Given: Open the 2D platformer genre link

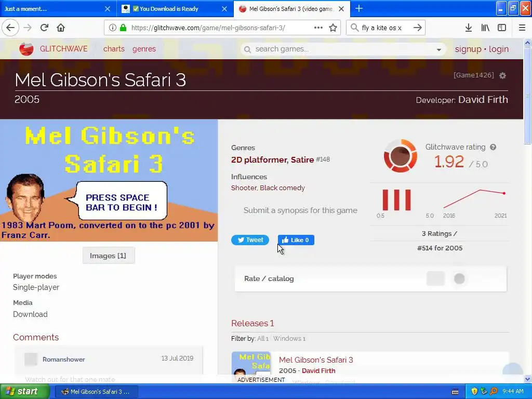Looking at the screenshot, I should point(259,160).
